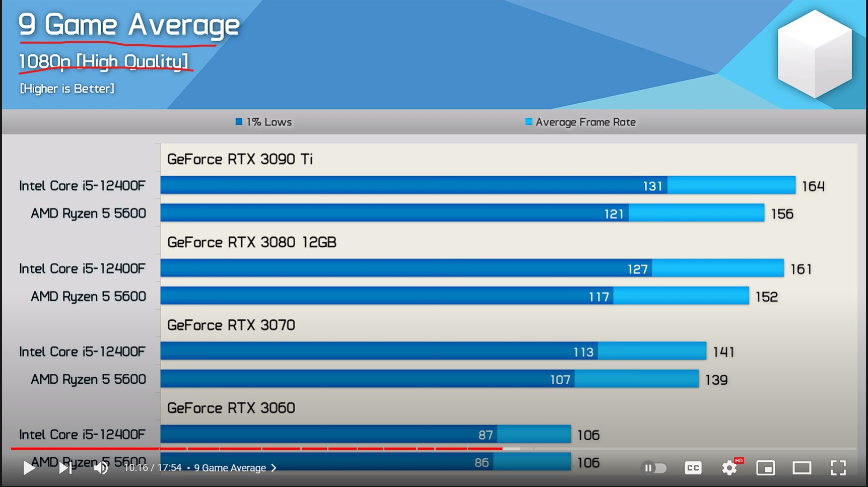Skip to the next video
The image size is (868, 487).
tap(65, 468)
